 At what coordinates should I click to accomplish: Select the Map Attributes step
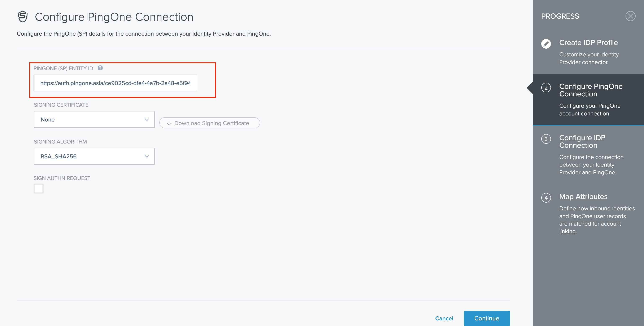(583, 197)
